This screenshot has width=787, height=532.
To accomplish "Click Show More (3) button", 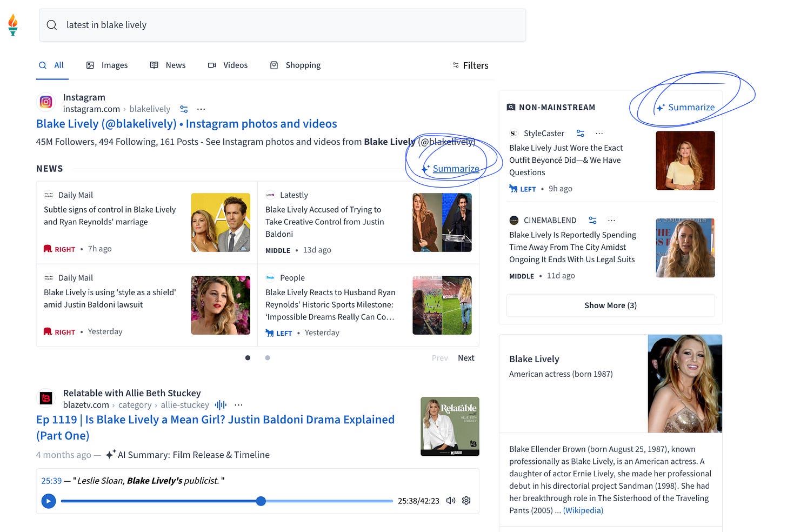I will (x=611, y=305).
